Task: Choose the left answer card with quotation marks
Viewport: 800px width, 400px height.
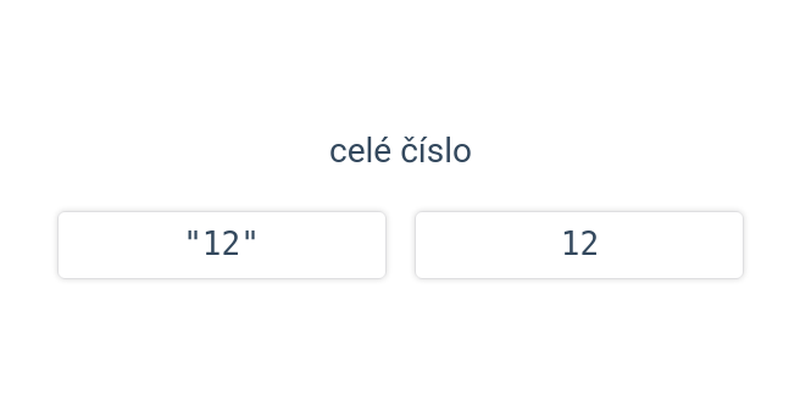Action: [222, 244]
